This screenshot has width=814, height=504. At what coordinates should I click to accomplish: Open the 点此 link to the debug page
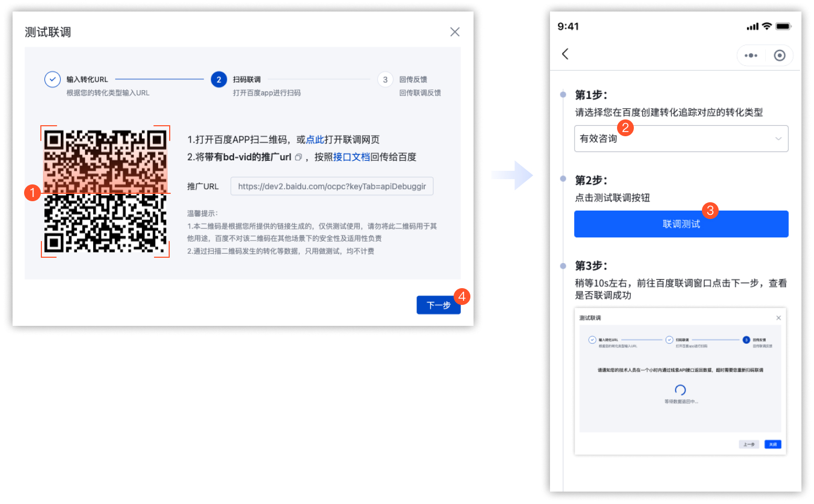(315, 140)
